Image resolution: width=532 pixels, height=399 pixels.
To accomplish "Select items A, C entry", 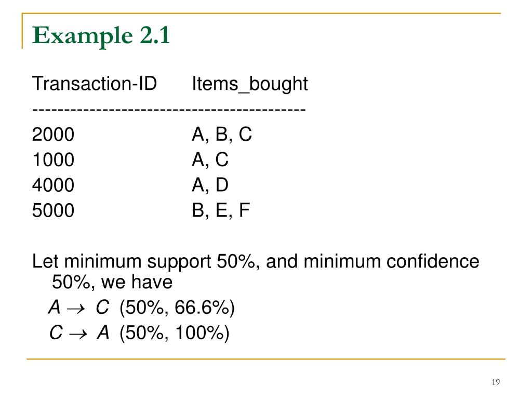I will (x=210, y=160).
